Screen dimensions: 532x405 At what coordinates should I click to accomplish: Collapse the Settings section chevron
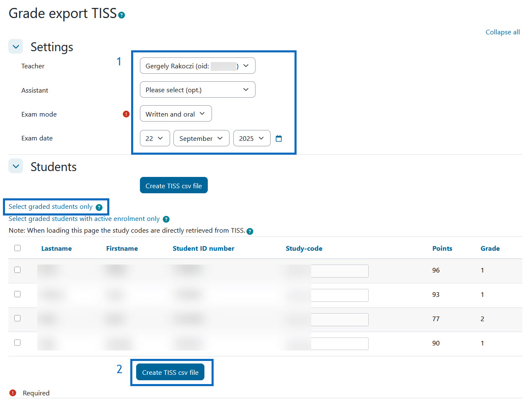pos(16,47)
